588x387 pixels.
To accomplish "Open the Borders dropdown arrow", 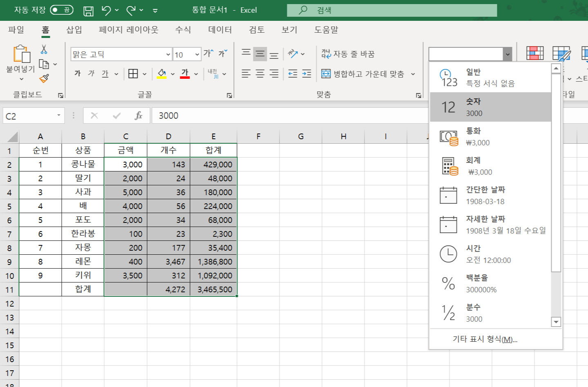I will (x=144, y=74).
